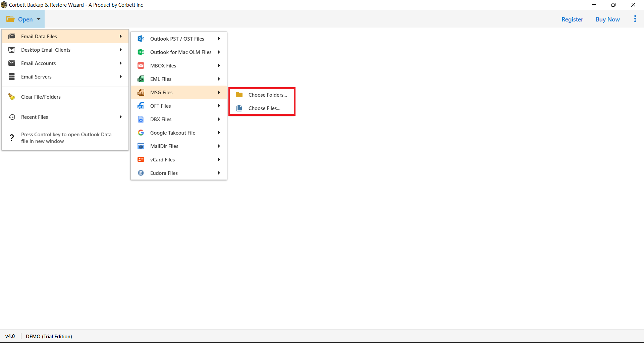The height and width of the screenshot is (343, 644).
Task: Click the Open button label
Action: click(x=25, y=19)
